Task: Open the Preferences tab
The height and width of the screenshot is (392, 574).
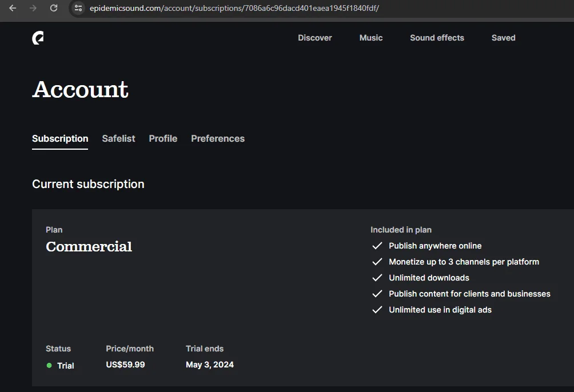Action: point(218,139)
